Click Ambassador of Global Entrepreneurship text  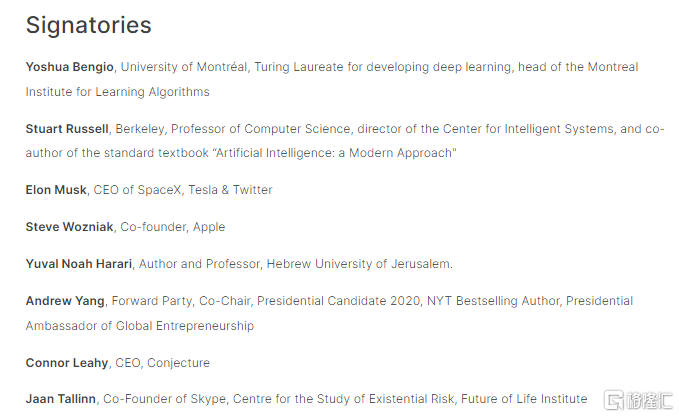tap(140, 326)
